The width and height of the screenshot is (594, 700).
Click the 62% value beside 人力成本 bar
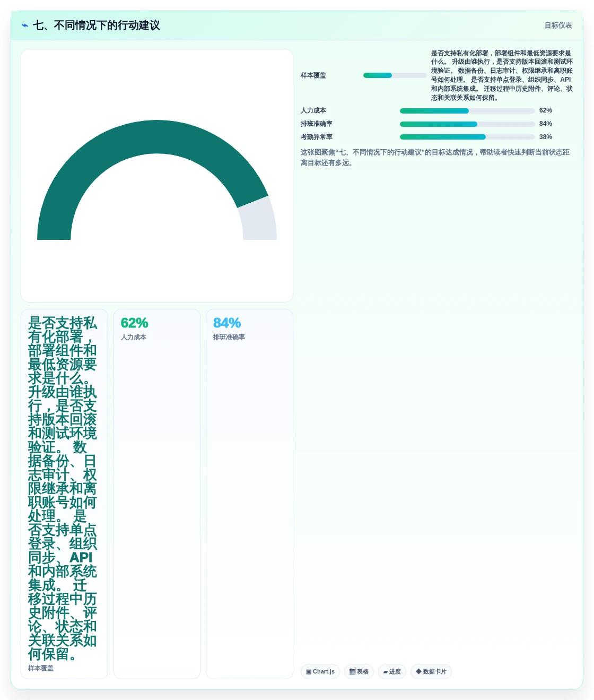coord(546,110)
